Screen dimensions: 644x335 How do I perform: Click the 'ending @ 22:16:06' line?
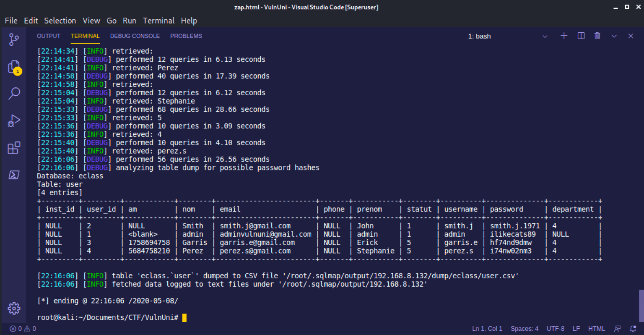pyautogui.click(x=108, y=301)
